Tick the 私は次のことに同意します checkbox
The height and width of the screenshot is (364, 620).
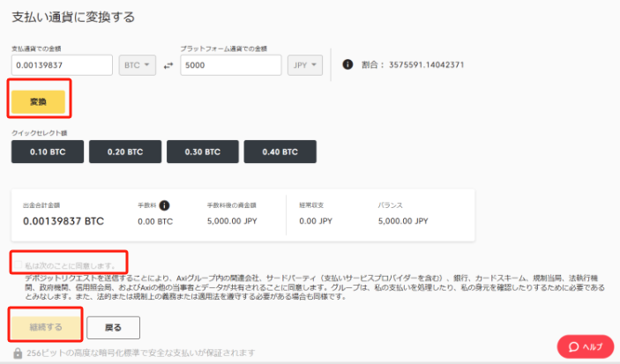click(x=18, y=264)
